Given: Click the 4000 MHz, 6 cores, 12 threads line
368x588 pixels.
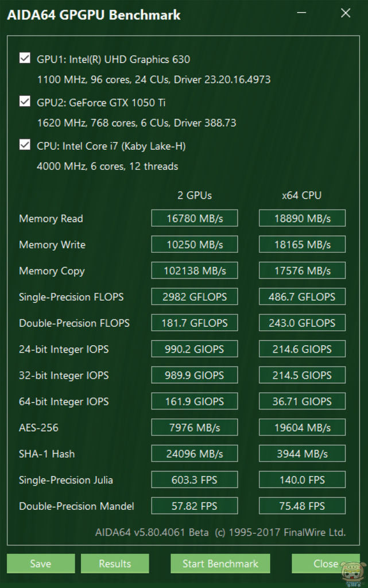Looking at the screenshot, I should tap(107, 167).
